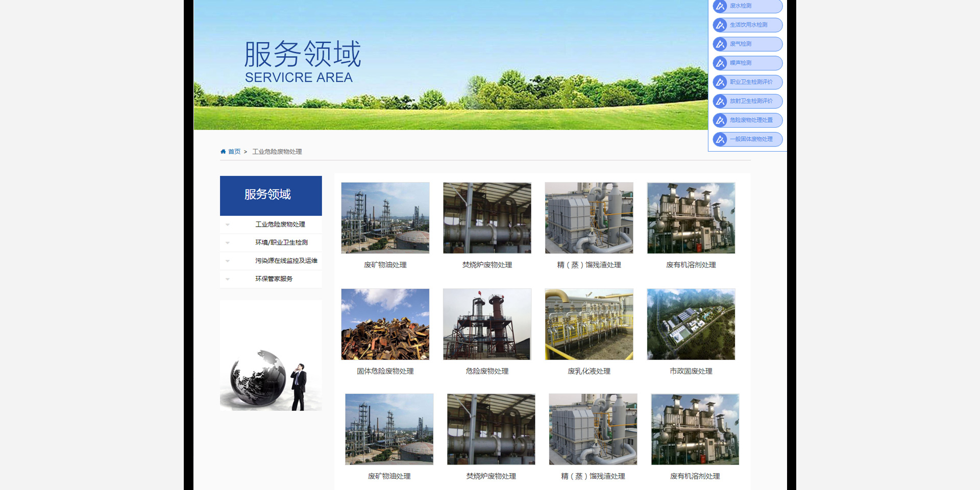Image resolution: width=980 pixels, height=490 pixels.
Task: Click the home icon in the breadcrumb
Action: pyautogui.click(x=223, y=152)
